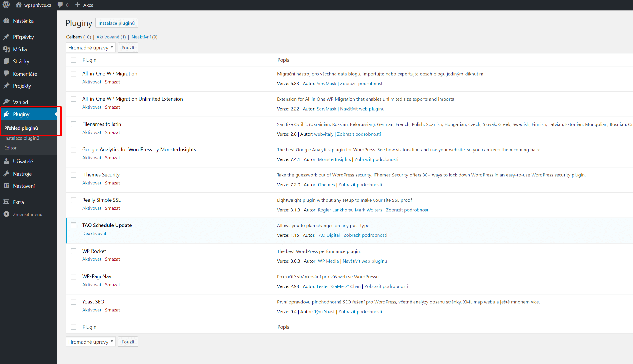The image size is (633, 364).
Task: Open the MonsterInsights author link
Action: point(334,159)
